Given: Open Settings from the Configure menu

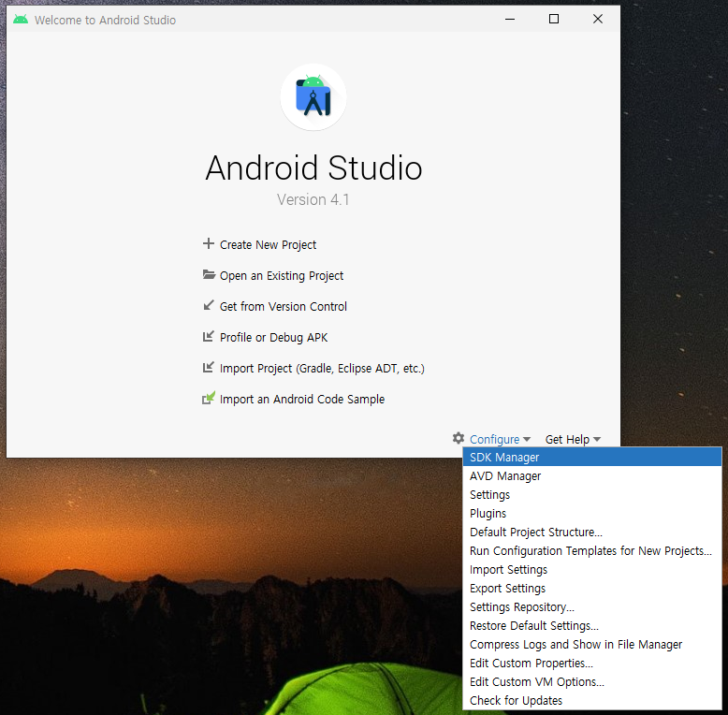Looking at the screenshot, I should [x=592, y=494].
